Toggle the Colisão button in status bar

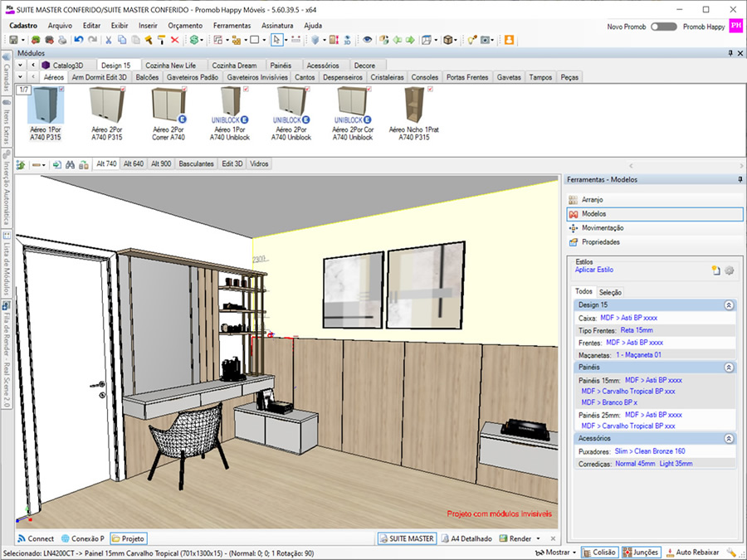click(x=599, y=552)
